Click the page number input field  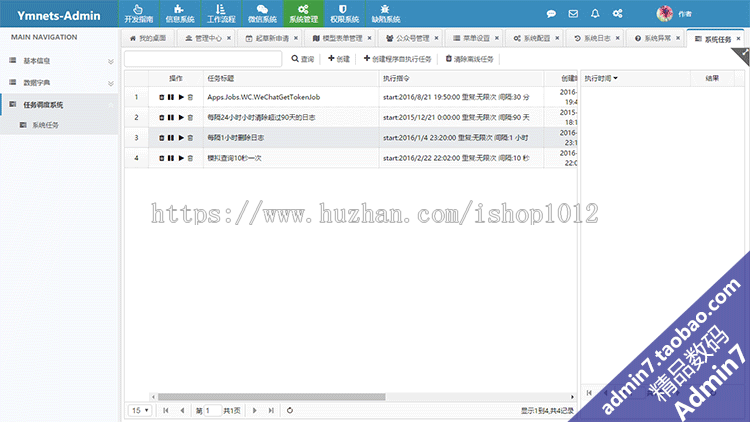[x=212, y=411]
